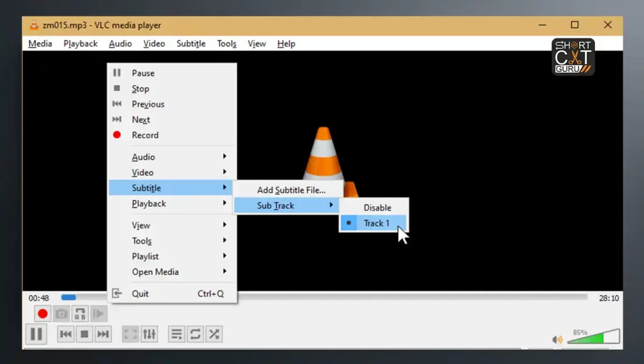
Task: Choose Quit in the context menu
Action: 172,294
